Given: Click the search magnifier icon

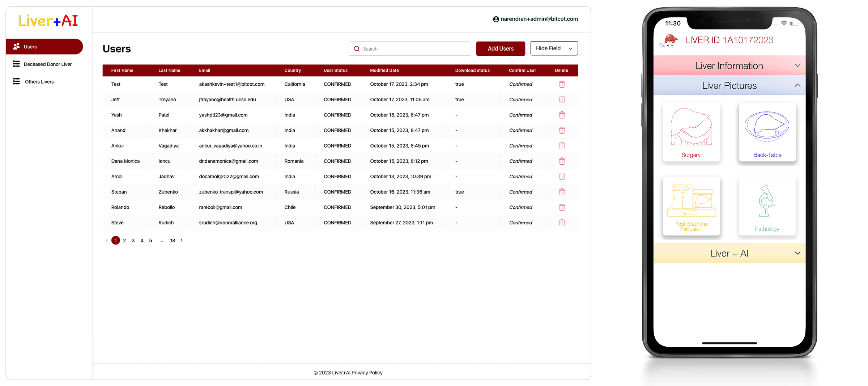Looking at the screenshot, I should click(x=357, y=48).
